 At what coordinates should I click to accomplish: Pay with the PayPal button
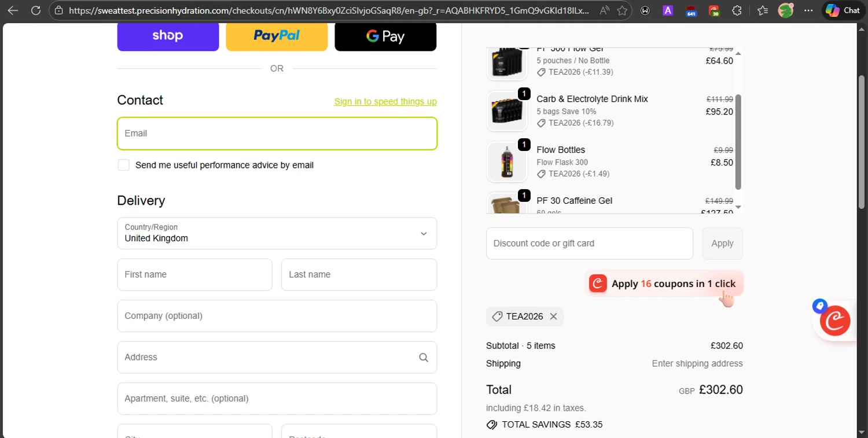[277, 36]
